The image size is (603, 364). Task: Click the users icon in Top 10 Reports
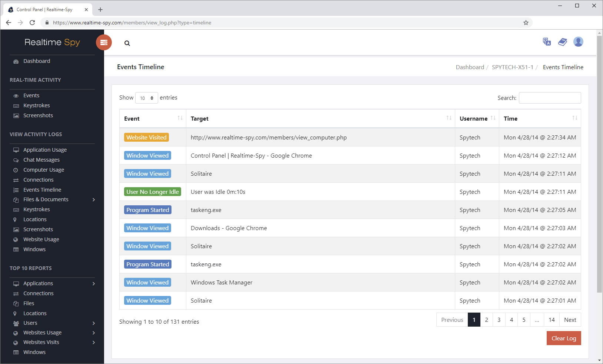tap(16, 323)
